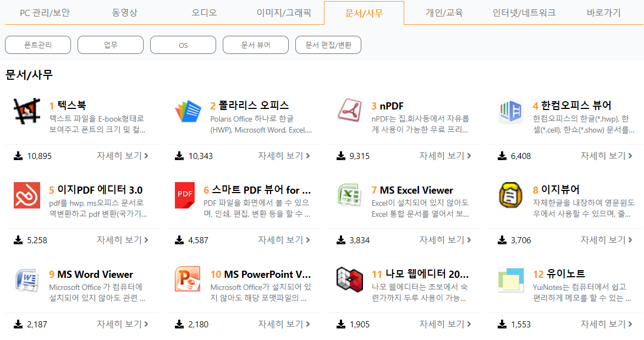Filter by 문서 편집/변환 subcategory
This screenshot has height=340, width=644.
coord(328,45)
